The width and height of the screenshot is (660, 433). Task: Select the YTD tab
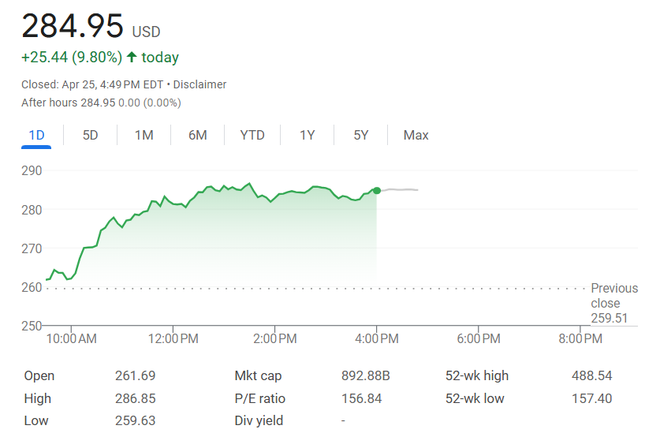pos(252,135)
